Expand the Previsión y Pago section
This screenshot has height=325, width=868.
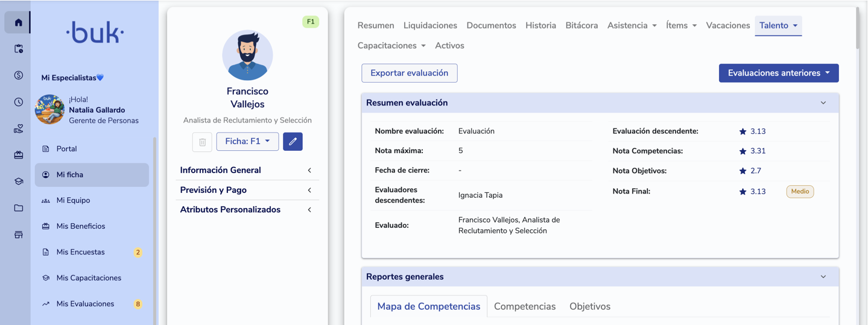[247, 190]
